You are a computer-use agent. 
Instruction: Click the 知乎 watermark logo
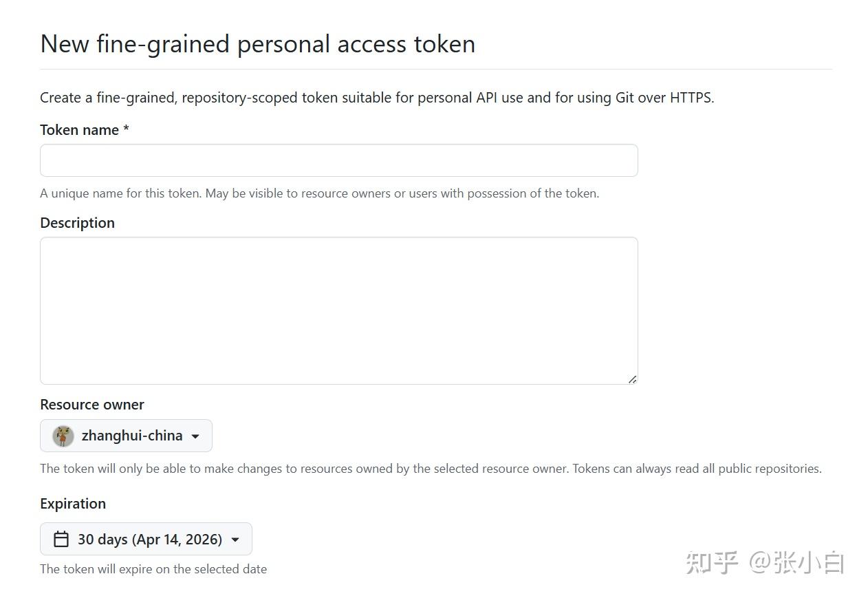(x=712, y=562)
